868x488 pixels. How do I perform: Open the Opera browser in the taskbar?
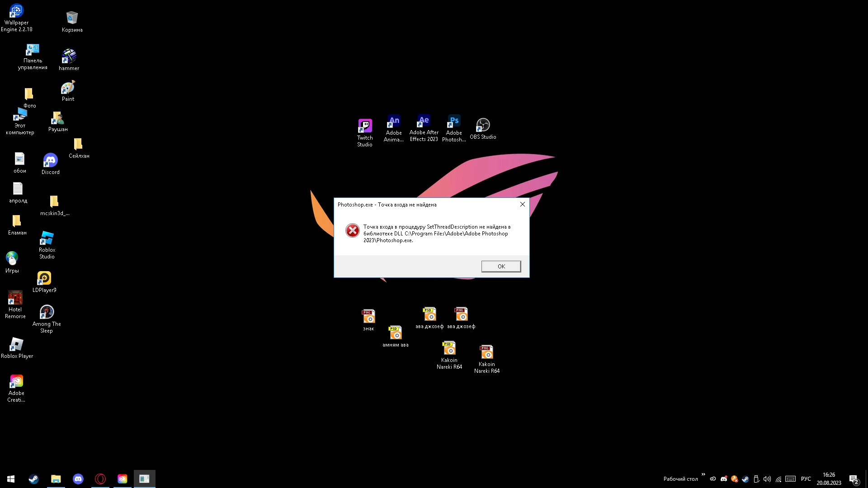(100, 479)
